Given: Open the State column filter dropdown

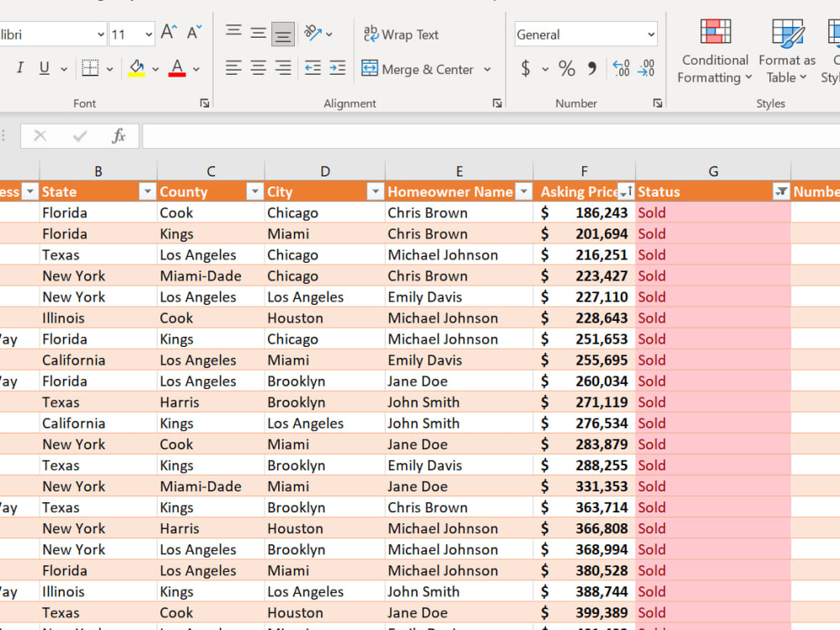Looking at the screenshot, I should tap(147, 192).
